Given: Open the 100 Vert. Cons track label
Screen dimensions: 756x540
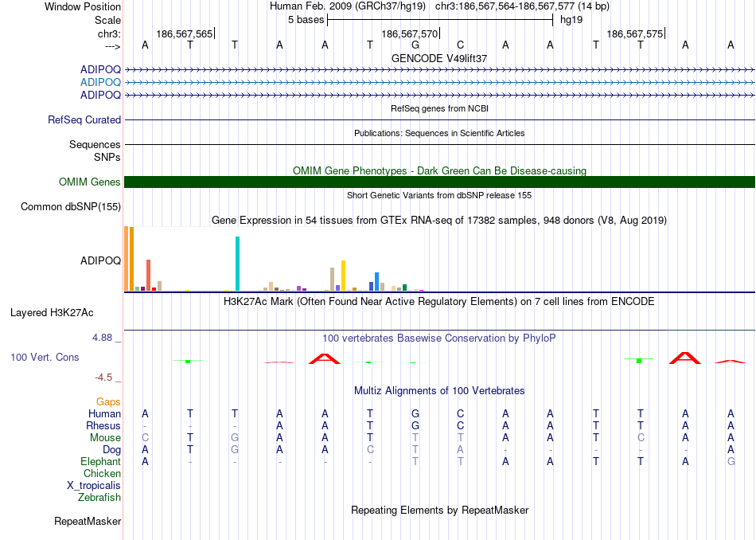Looking at the screenshot, I should point(45,357).
